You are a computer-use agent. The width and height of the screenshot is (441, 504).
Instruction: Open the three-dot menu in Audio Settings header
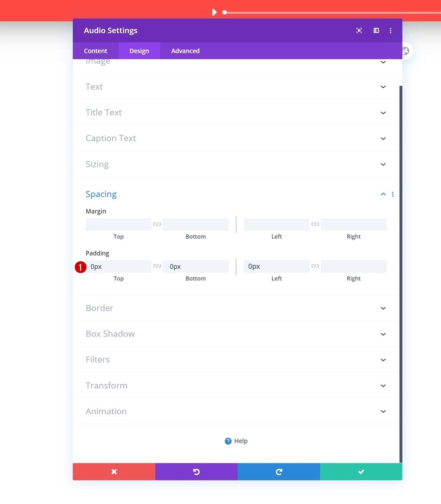point(390,31)
